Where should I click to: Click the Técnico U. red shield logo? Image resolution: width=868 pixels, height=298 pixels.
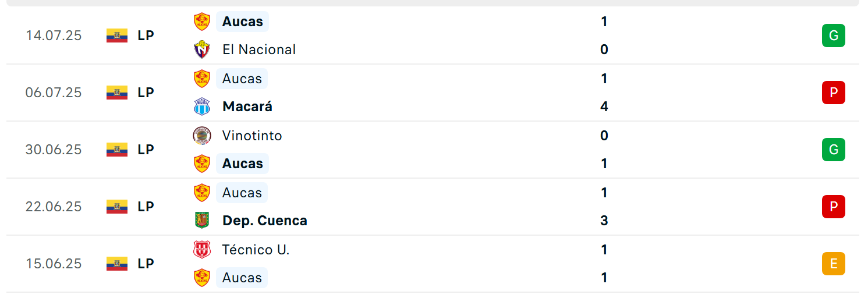pos(202,250)
